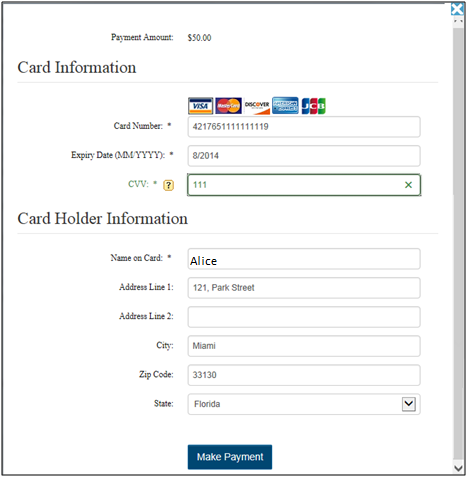Click inside the CVV field
The image size is (467, 477).
tap(304, 185)
